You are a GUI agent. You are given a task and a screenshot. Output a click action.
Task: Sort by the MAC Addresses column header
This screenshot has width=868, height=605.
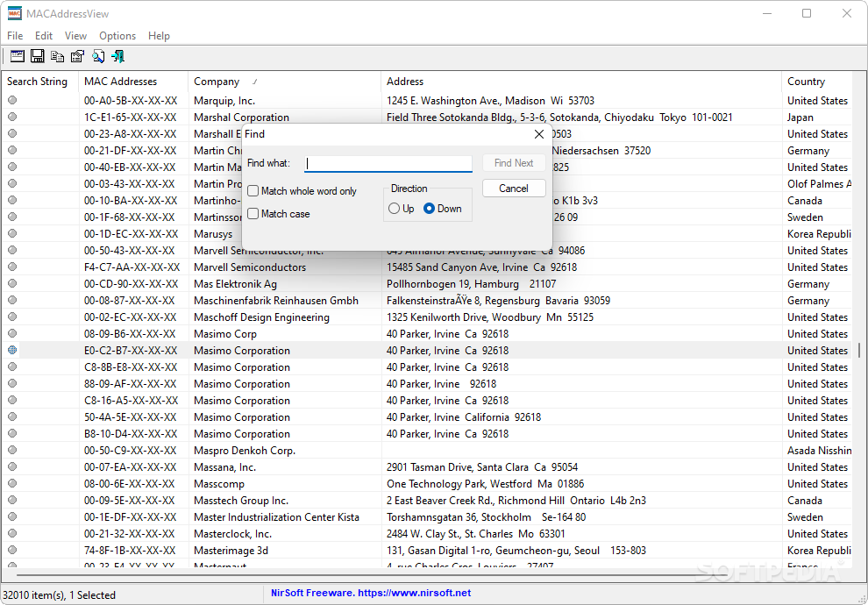coord(133,82)
